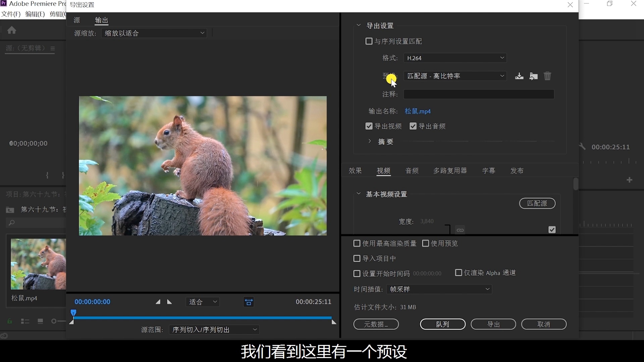Open the source range dropdown

[214, 330]
